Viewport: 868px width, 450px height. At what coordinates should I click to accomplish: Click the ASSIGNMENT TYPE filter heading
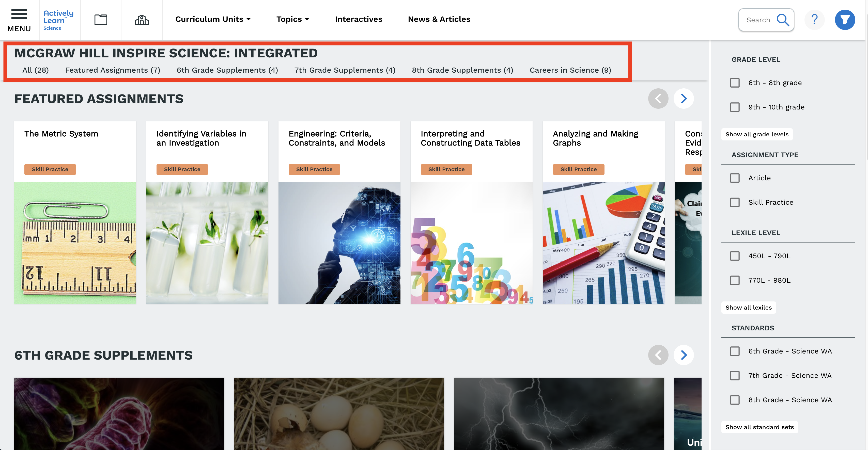tap(765, 155)
